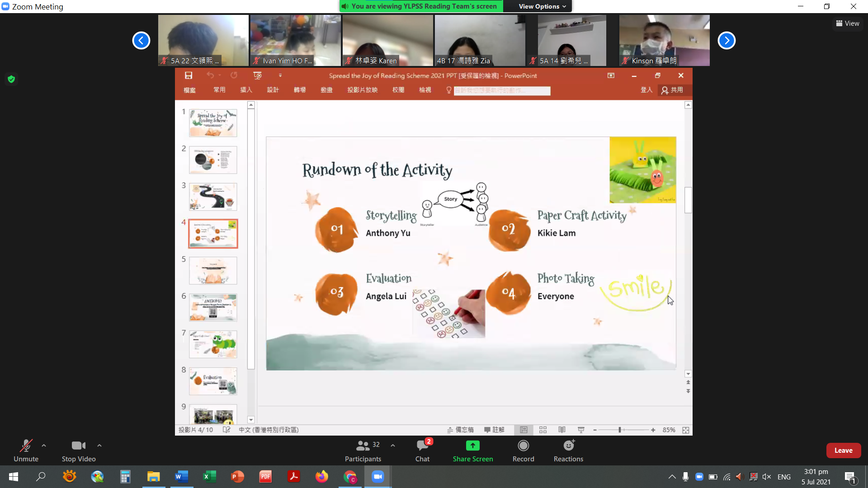This screenshot has width=868, height=488.
Task: Go to previous slide double-arrow button
Action: tap(688, 382)
